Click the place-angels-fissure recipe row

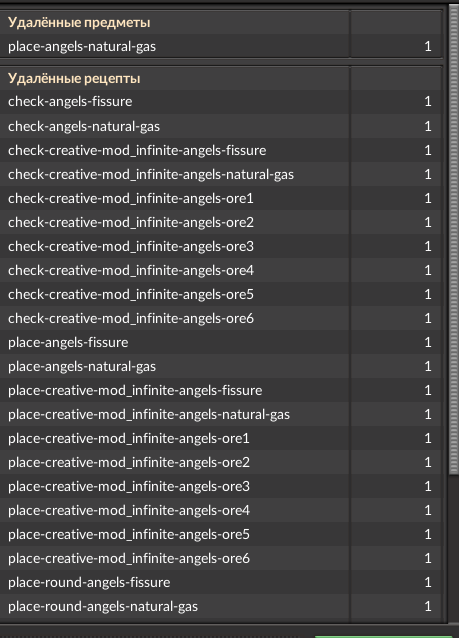tap(221, 342)
